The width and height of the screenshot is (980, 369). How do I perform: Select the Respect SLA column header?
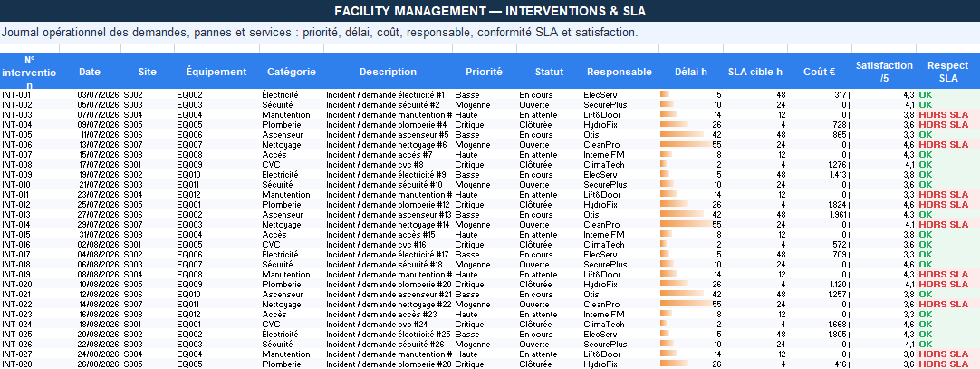pos(948,72)
